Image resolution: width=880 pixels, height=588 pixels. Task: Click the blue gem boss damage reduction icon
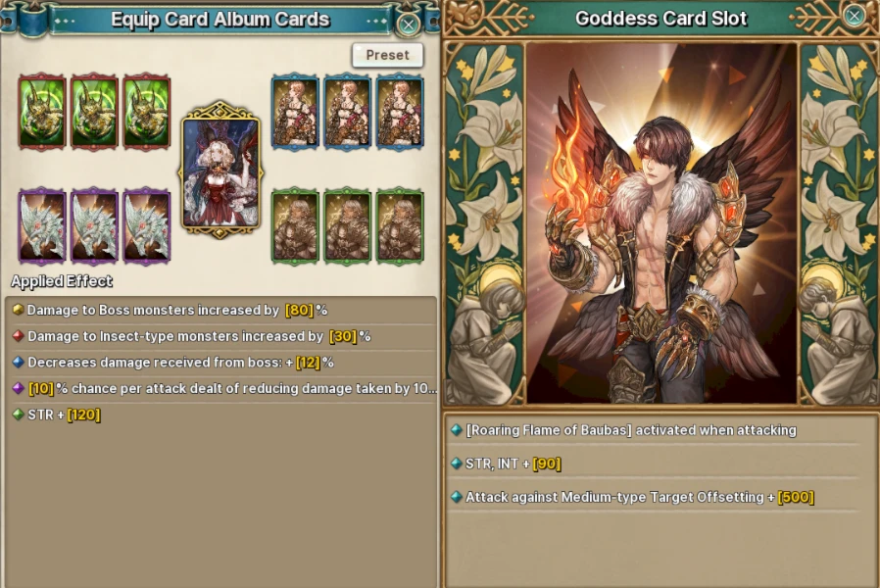coord(18,362)
